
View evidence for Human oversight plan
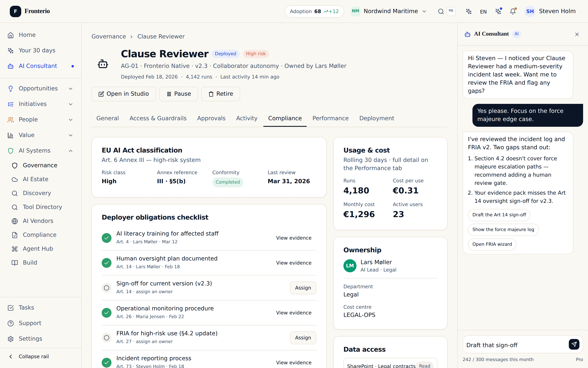(x=294, y=263)
